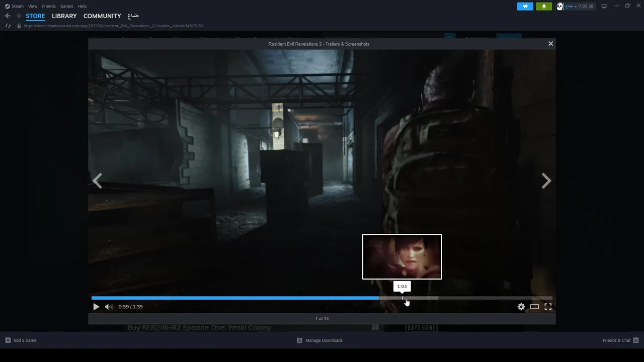Open video settings gear icon
The height and width of the screenshot is (362, 644).
point(521,307)
